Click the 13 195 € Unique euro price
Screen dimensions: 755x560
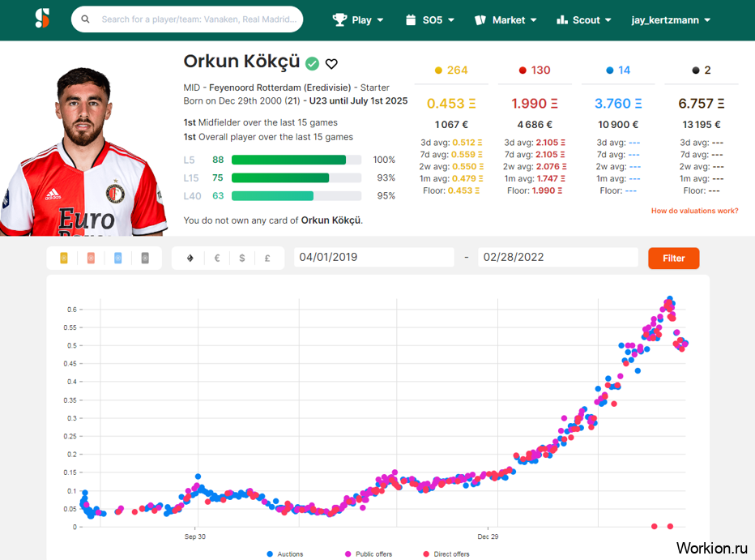click(x=701, y=125)
